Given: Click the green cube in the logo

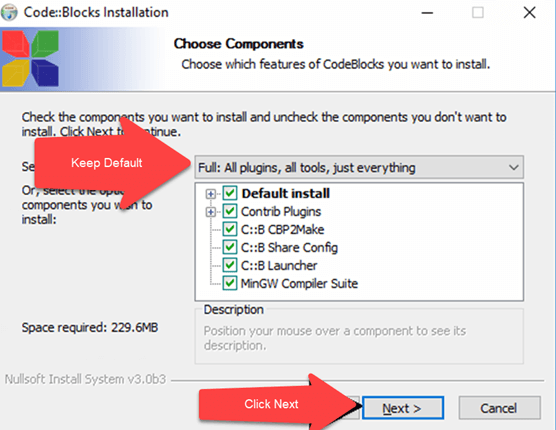Looking at the screenshot, I should (x=45, y=44).
